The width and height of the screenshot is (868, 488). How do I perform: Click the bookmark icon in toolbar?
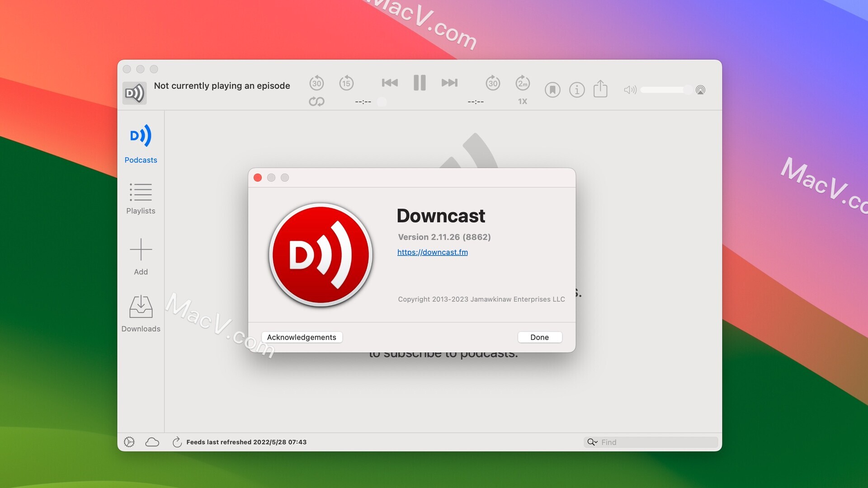pos(552,90)
